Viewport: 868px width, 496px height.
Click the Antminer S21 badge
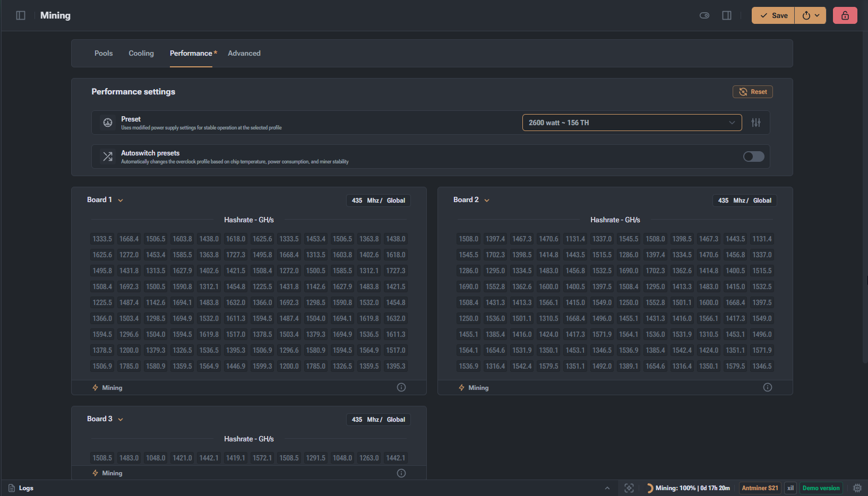coord(760,488)
